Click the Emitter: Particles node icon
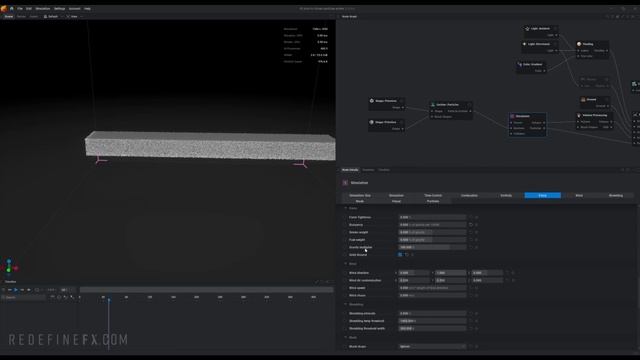640x360 pixels. click(x=433, y=105)
